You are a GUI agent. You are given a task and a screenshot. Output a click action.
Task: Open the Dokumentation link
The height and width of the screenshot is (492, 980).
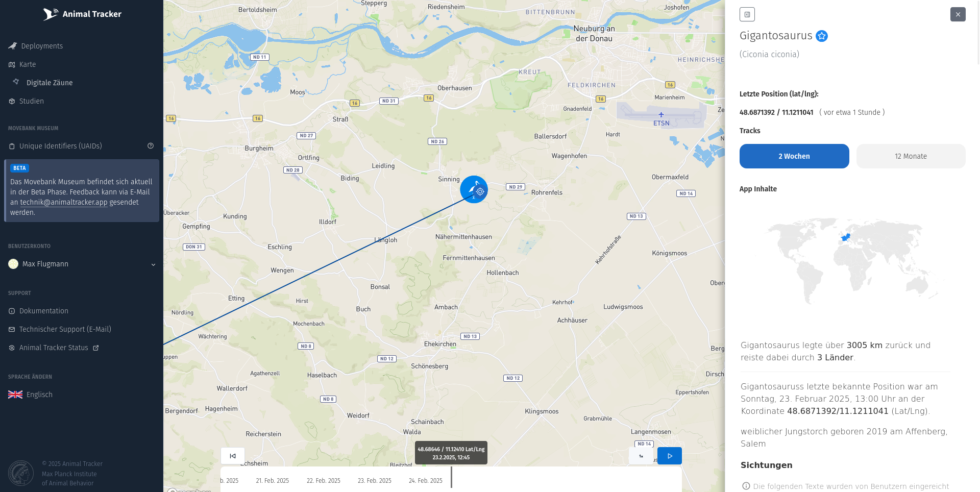pyautogui.click(x=43, y=311)
